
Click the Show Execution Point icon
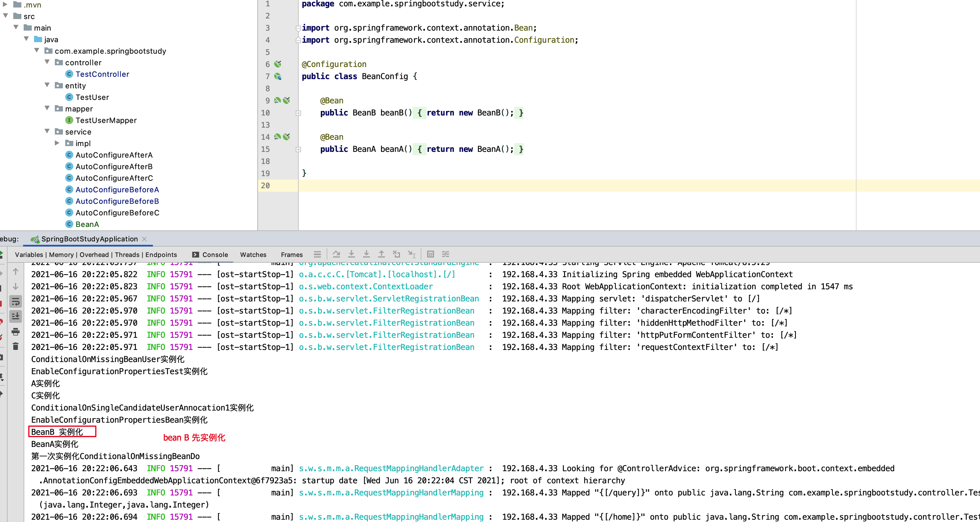click(x=318, y=254)
